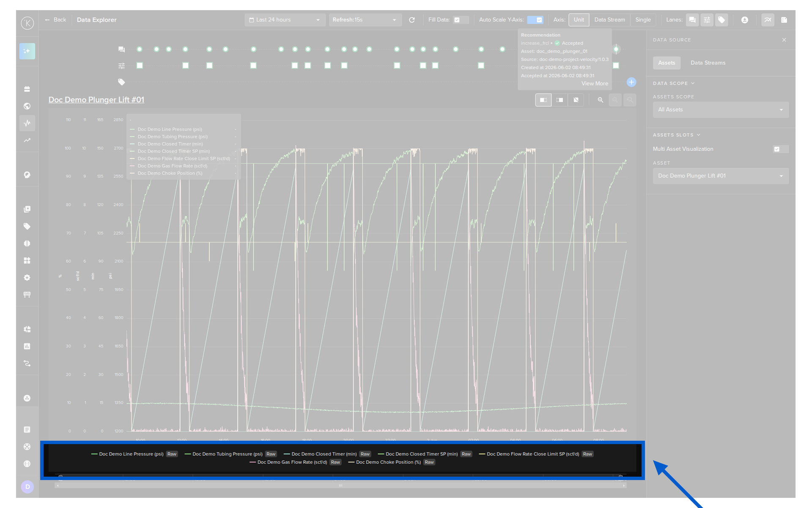
Task: Click Raw next to Doc Demo Choke Position
Action: pyautogui.click(x=429, y=462)
